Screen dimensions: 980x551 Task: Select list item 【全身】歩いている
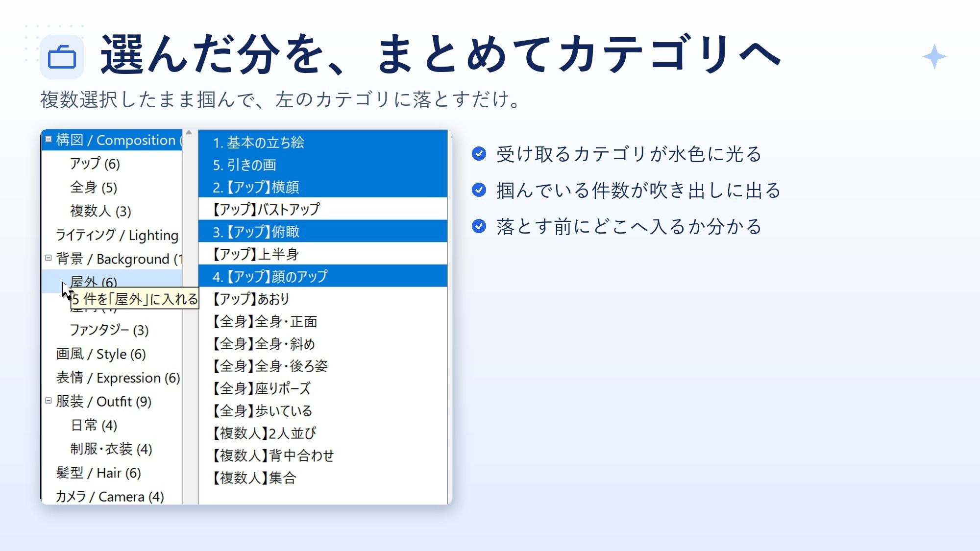click(323, 411)
